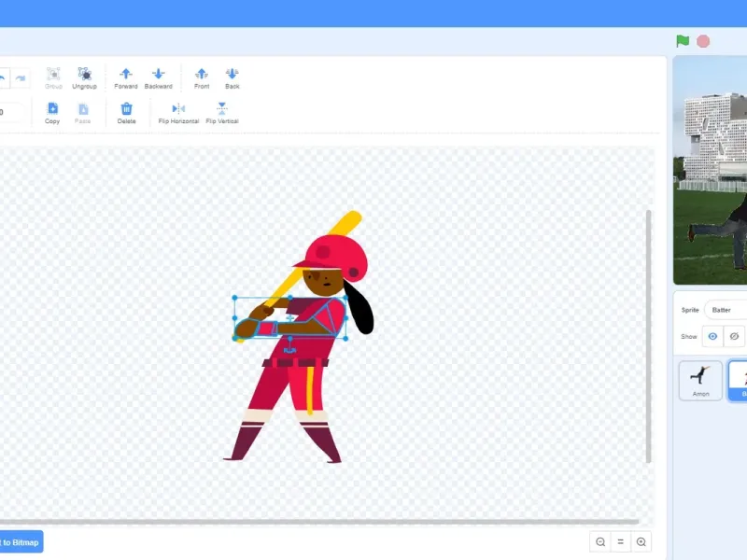Click the redo arrow
The image size is (747, 560).
tap(20, 78)
